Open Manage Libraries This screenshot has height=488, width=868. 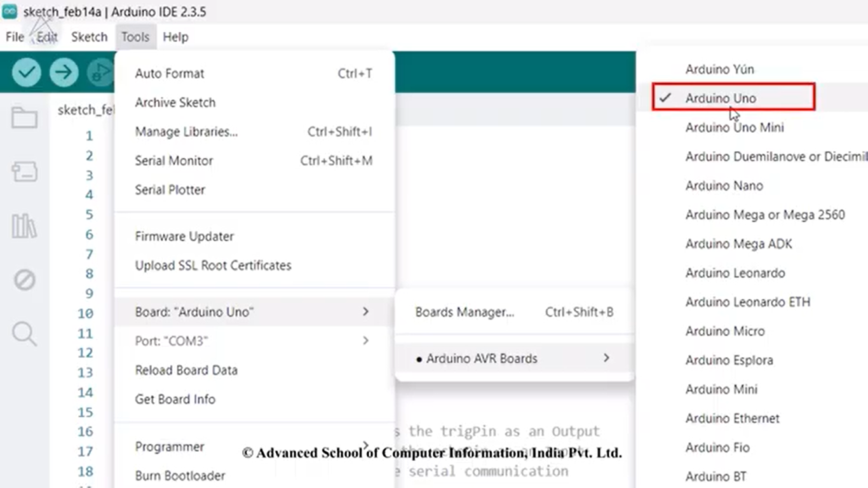pyautogui.click(x=254, y=132)
